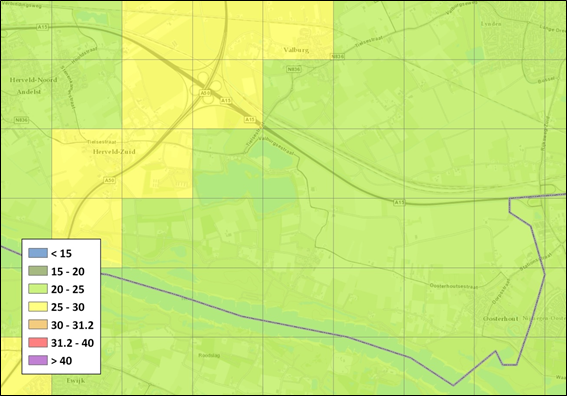Click the A15 road shield in top-left
Image resolution: width=567 pixels, height=396 pixels.
[42, 27]
